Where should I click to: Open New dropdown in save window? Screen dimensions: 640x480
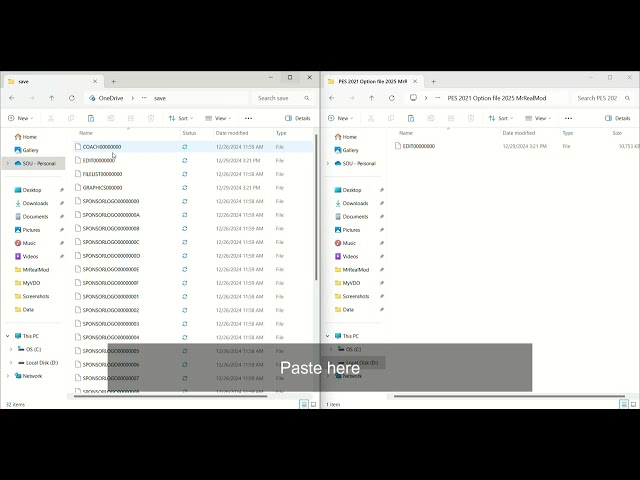(20, 118)
